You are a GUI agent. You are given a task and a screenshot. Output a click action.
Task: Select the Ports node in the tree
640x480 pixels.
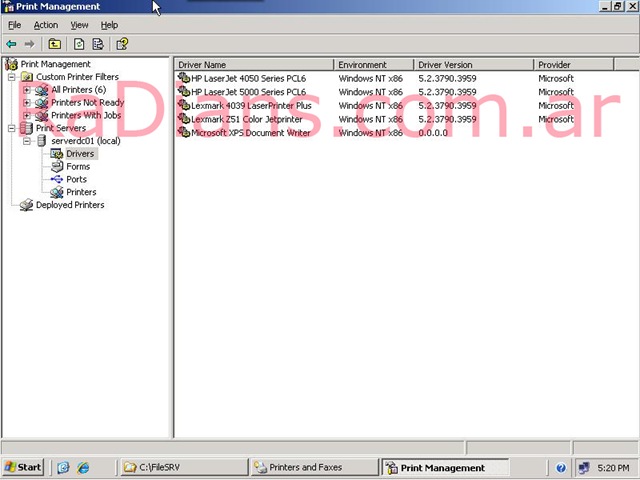coord(76,179)
